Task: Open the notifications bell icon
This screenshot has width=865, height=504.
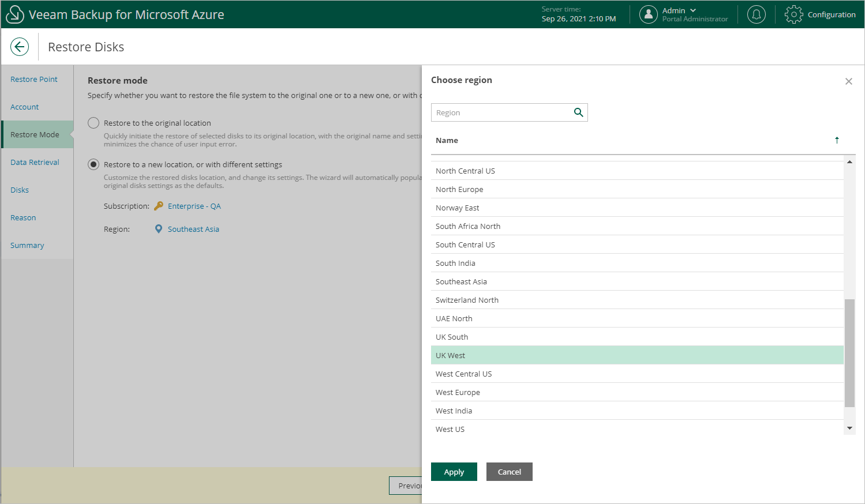Action: [x=757, y=14]
